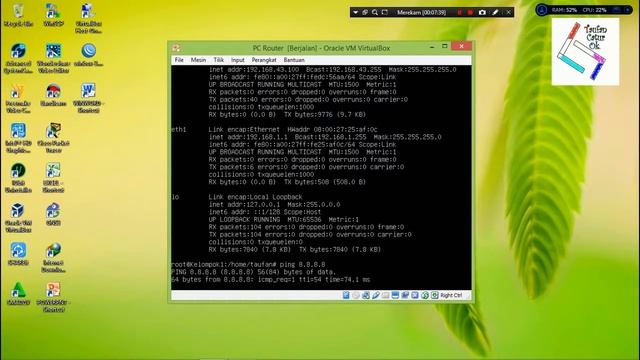Pause the screen recording

[460, 13]
